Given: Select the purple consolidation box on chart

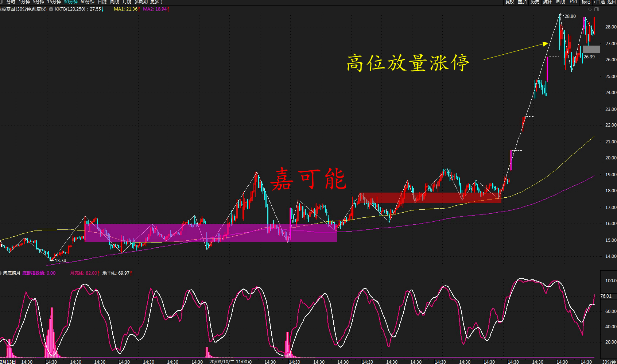Looking at the screenshot, I should click(210, 233).
